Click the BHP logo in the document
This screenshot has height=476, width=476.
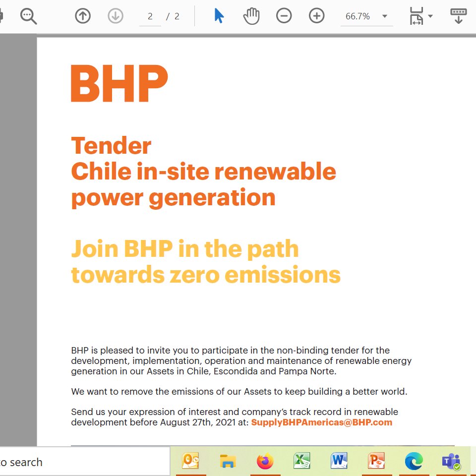pyautogui.click(x=119, y=83)
